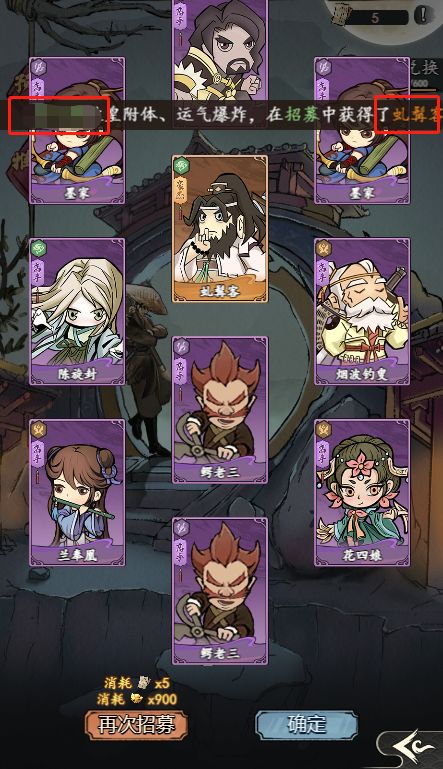Click the scrolling recruitment announcement banner
The image size is (443, 769).
click(221, 115)
